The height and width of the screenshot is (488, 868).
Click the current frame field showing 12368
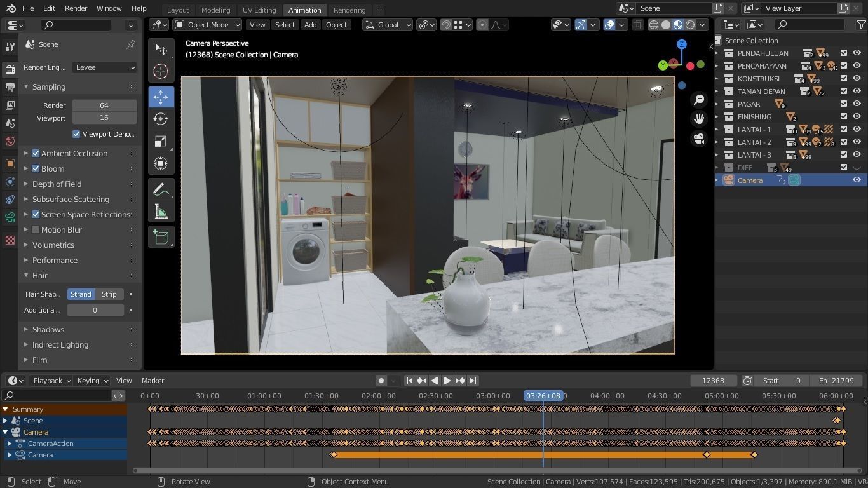tap(713, 381)
